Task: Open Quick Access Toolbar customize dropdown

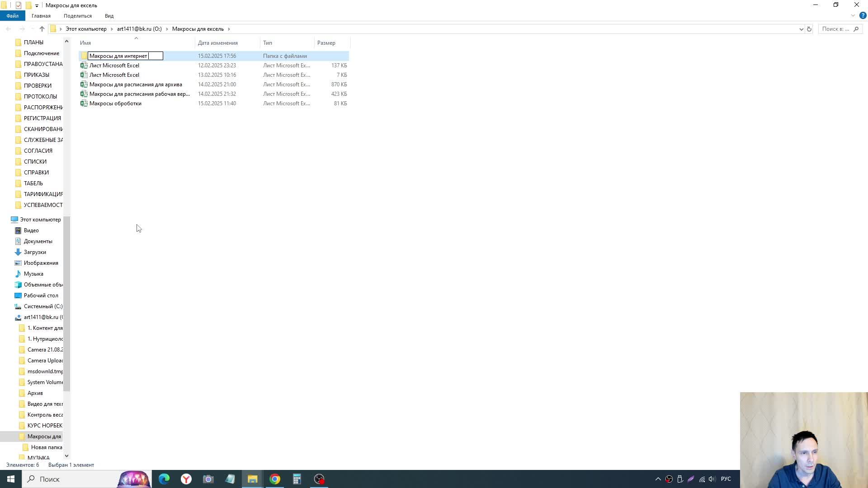Action: click(37, 5)
